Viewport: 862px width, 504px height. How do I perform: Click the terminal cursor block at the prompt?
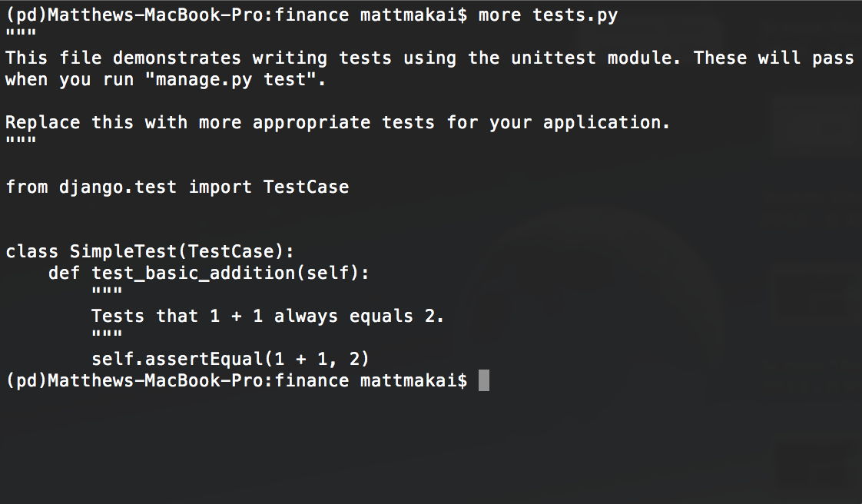(x=484, y=380)
